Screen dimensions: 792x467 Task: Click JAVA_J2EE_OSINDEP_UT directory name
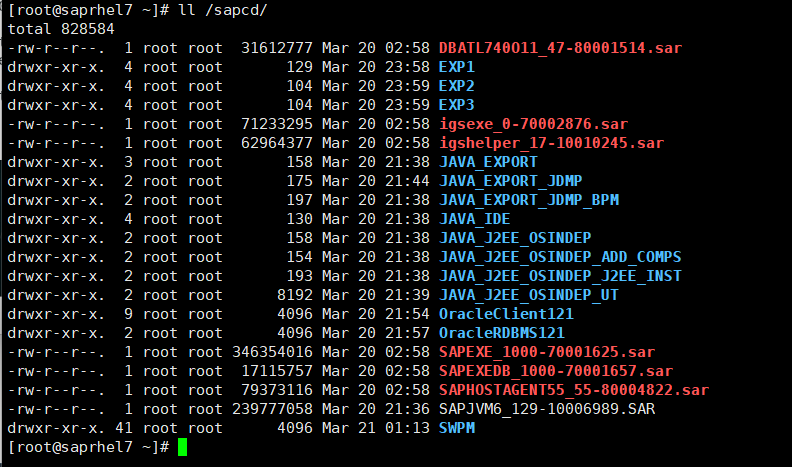pyautogui.click(x=529, y=295)
